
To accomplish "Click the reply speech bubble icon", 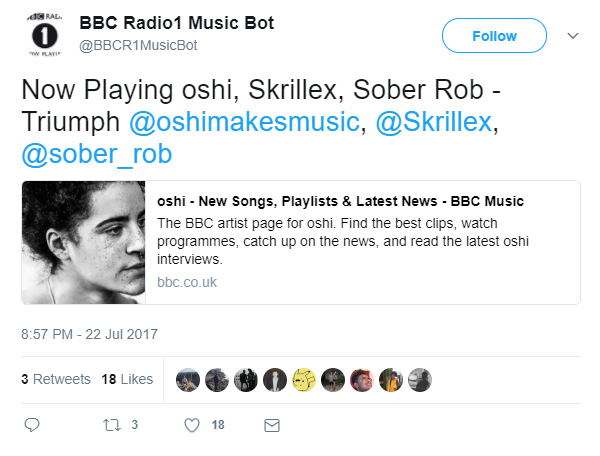I will pyautogui.click(x=31, y=425).
